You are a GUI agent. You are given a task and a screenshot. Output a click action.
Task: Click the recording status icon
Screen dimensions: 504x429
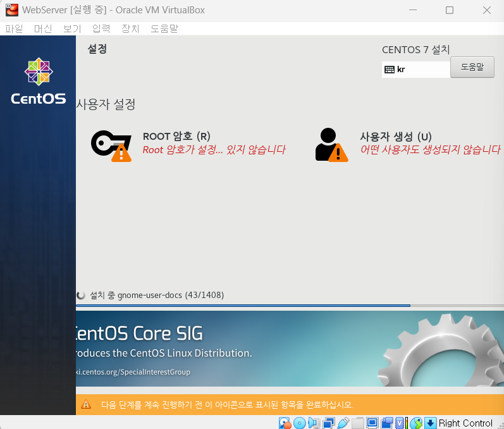[387, 423]
